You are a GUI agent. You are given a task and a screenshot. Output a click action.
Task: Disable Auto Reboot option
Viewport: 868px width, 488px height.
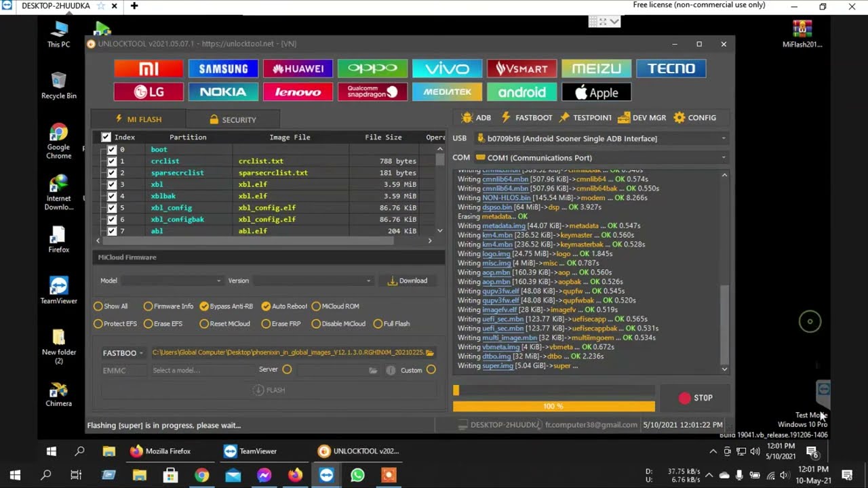pyautogui.click(x=284, y=306)
